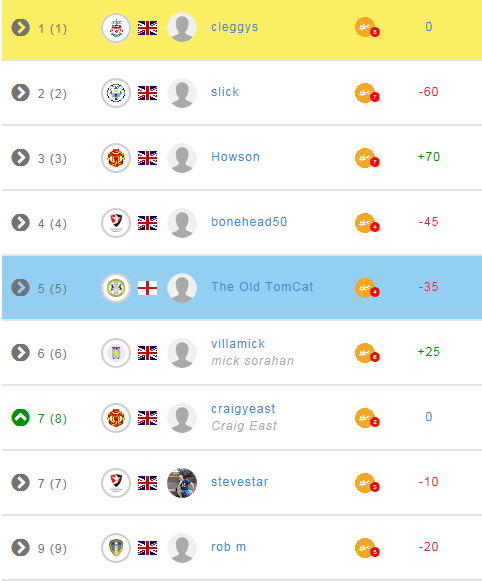
Task: Open the villamick profile link
Action: click(238, 344)
